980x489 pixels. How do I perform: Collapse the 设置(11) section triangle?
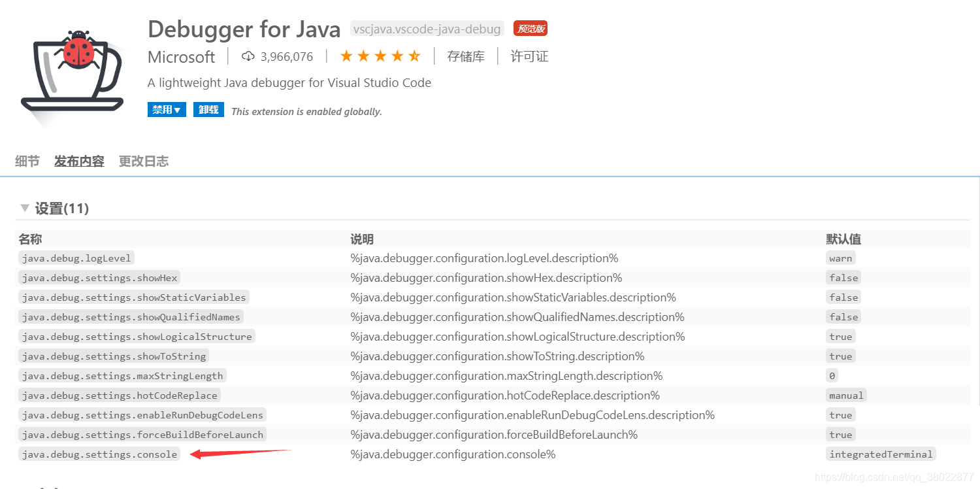pyautogui.click(x=25, y=208)
